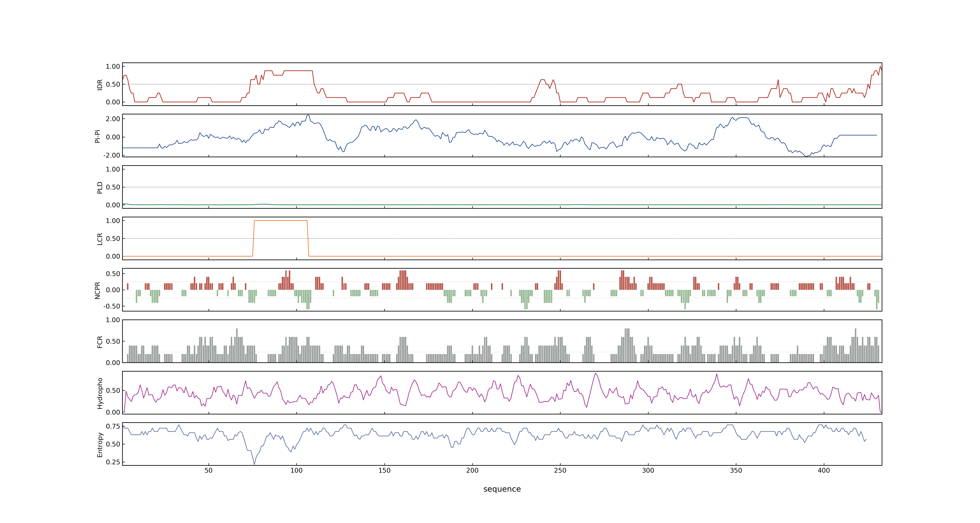This screenshot has height=523, width=980.
Task: Click the tallest peak of the Hydropho curve
Action: (x=595, y=373)
